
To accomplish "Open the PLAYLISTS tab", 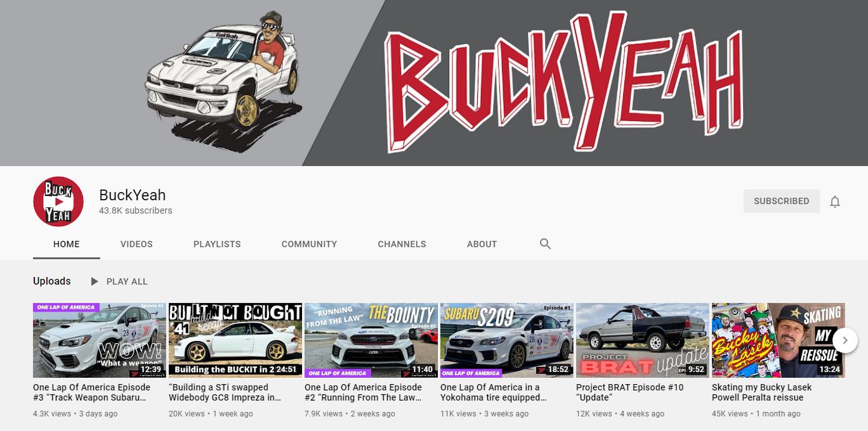I will click(x=217, y=244).
